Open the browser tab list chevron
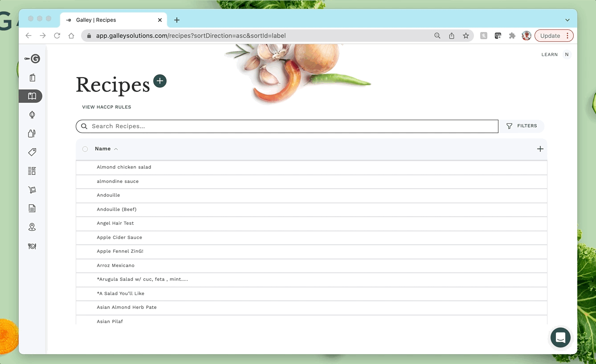 567,20
